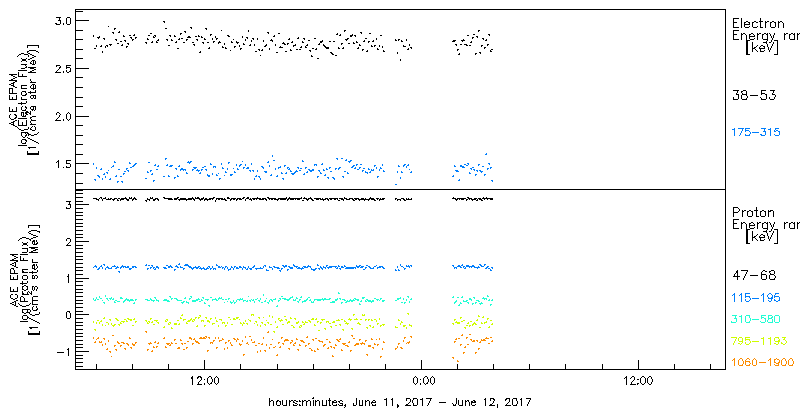The height and width of the screenshot is (410, 800).
Task: Click the 175-315 electron energy label
Action: [x=756, y=133]
